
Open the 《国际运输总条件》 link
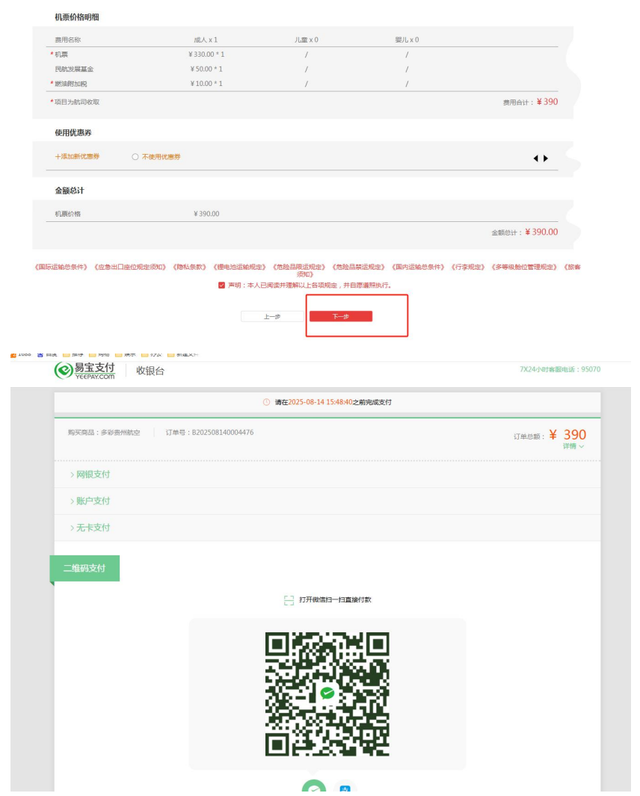coord(61,267)
